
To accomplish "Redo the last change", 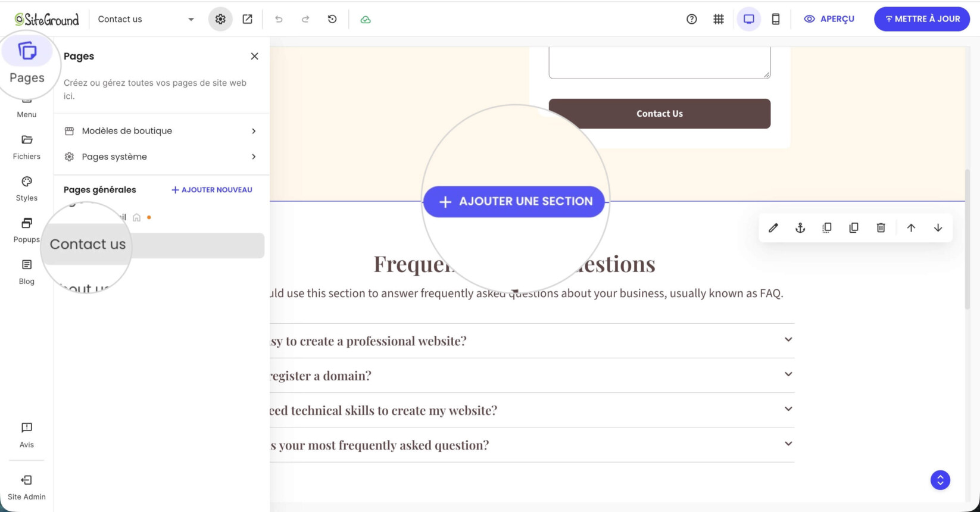I will [305, 19].
